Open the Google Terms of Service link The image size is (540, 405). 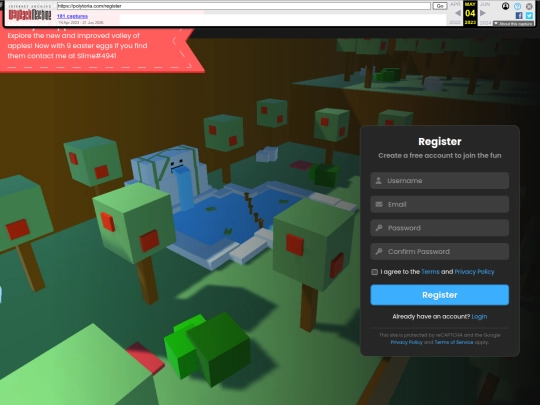[x=454, y=342]
